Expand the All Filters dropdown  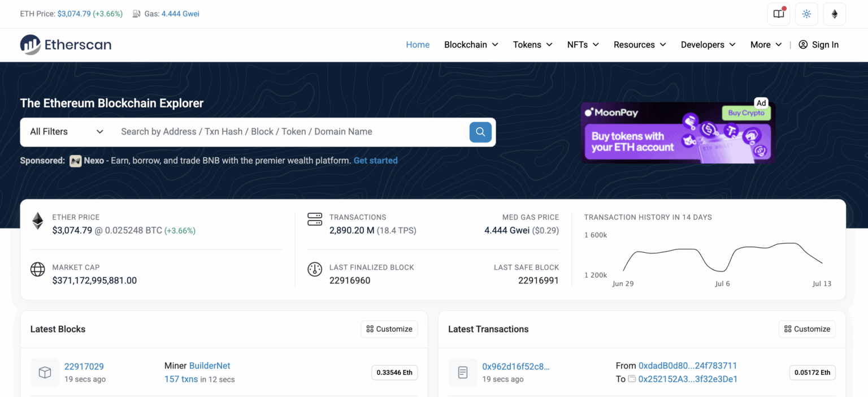[64, 132]
